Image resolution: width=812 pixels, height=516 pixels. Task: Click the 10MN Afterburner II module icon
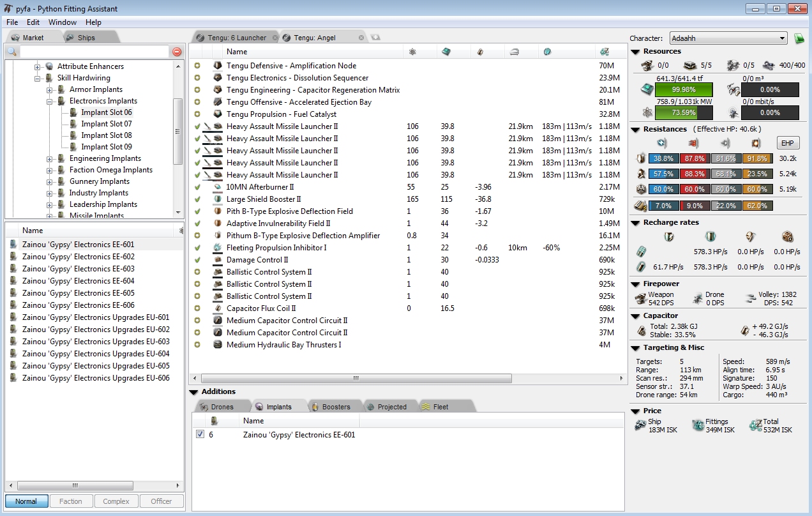[x=218, y=187]
